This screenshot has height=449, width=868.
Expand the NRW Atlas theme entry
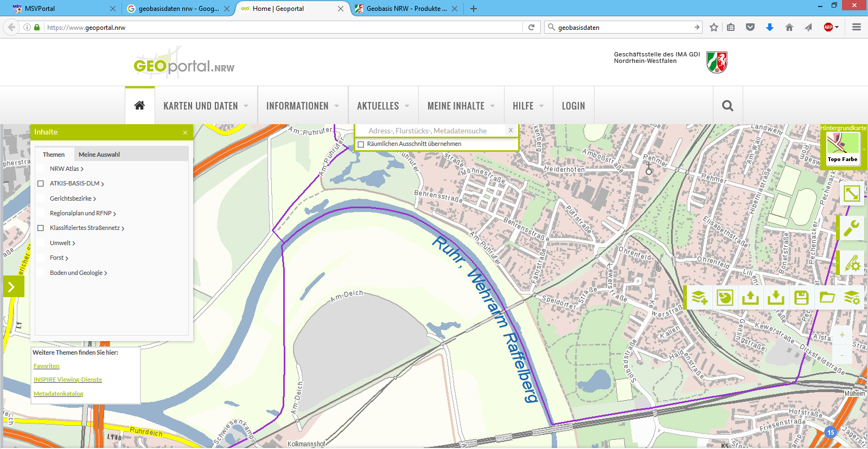click(x=66, y=169)
